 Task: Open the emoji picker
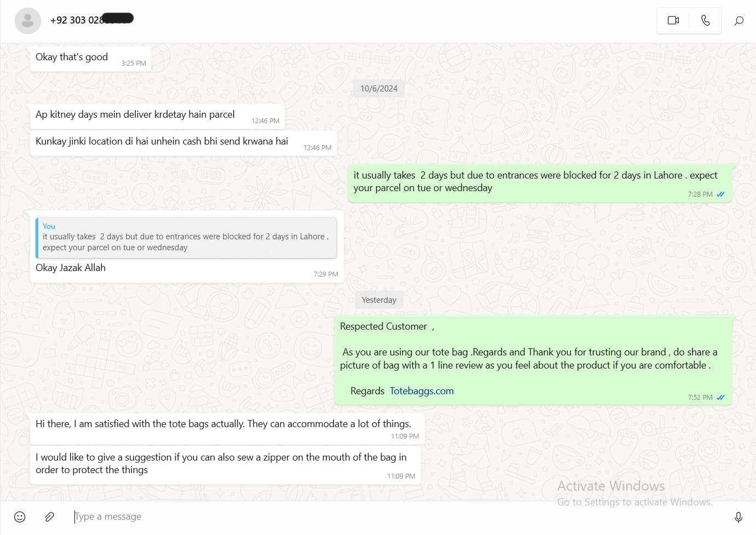[20, 517]
